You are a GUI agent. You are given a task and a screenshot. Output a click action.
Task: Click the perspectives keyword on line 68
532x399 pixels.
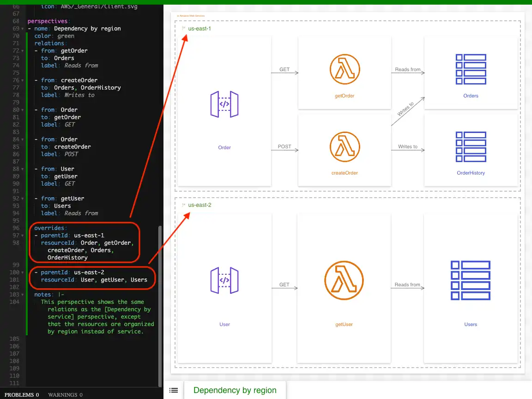(x=48, y=21)
